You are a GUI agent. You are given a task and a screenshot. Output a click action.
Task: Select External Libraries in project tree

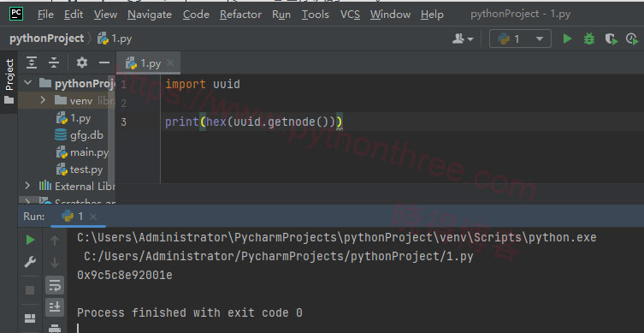(x=77, y=187)
